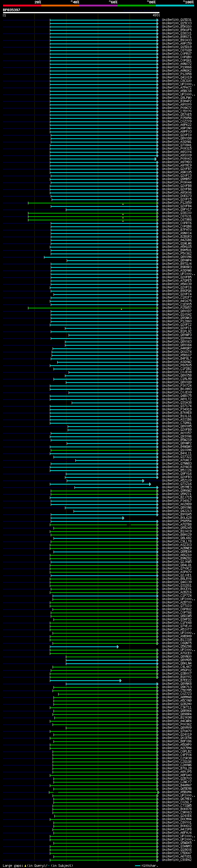Image resolution: width=197 pixels, height=868 pixels.
Task: Open the UniRef100_Q15CX3 entry
Action: [176, 23]
